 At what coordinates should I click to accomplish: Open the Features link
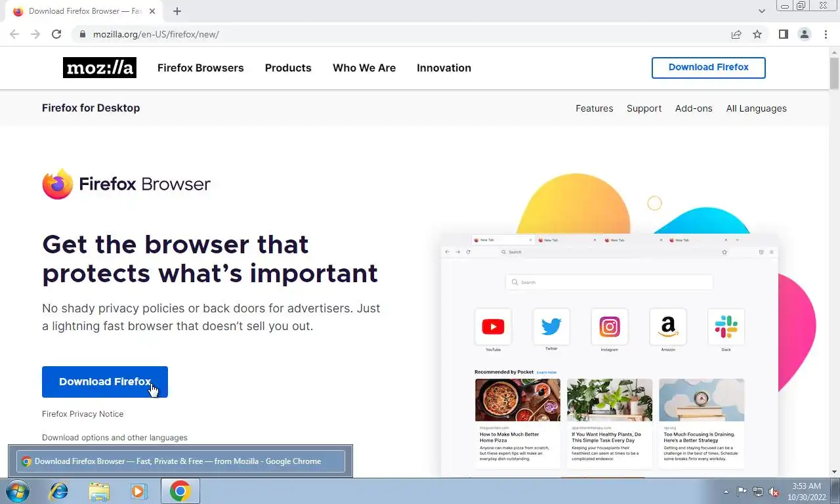coord(595,108)
